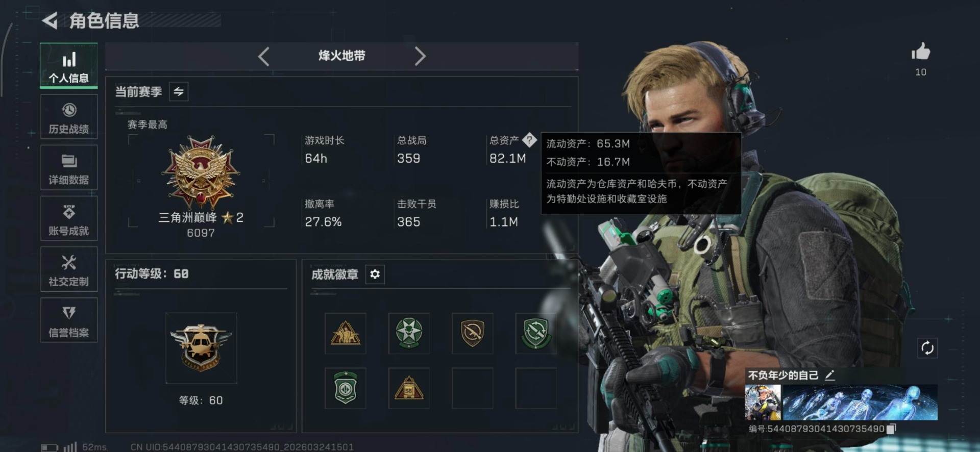Click the skeleton banner name card
This screenshot has height=452, width=980.
[860, 402]
